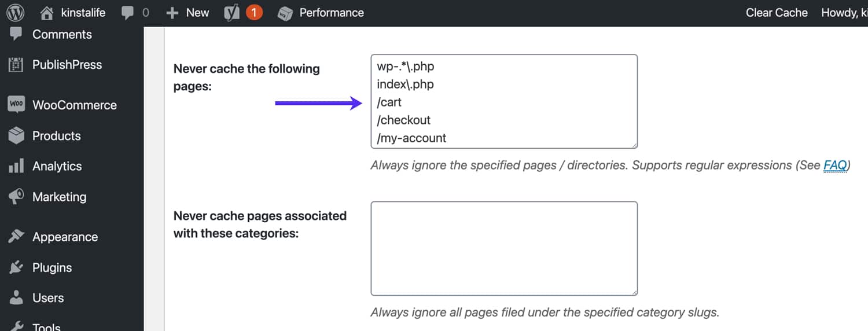868x331 pixels.
Task: Open the Performance cube icon in admin bar
Action: point(285,13)
